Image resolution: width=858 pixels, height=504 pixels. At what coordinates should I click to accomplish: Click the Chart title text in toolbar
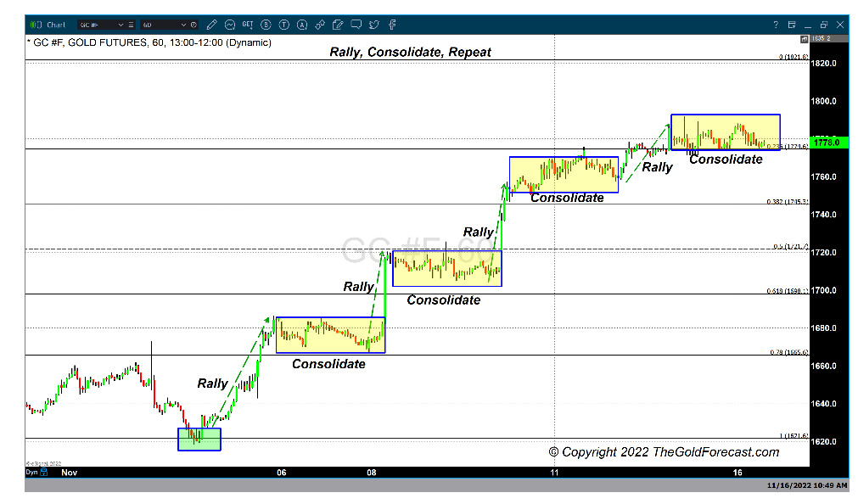pyautogui.click(x=56, y=25)
